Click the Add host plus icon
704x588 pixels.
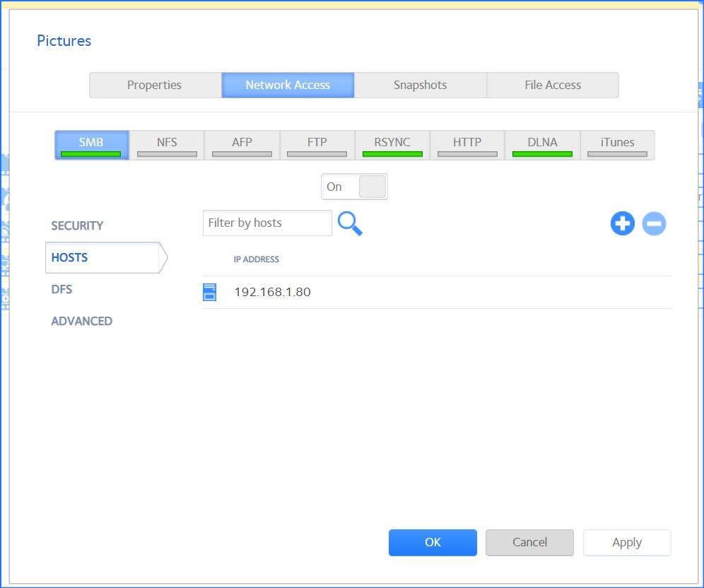(621, 223)
